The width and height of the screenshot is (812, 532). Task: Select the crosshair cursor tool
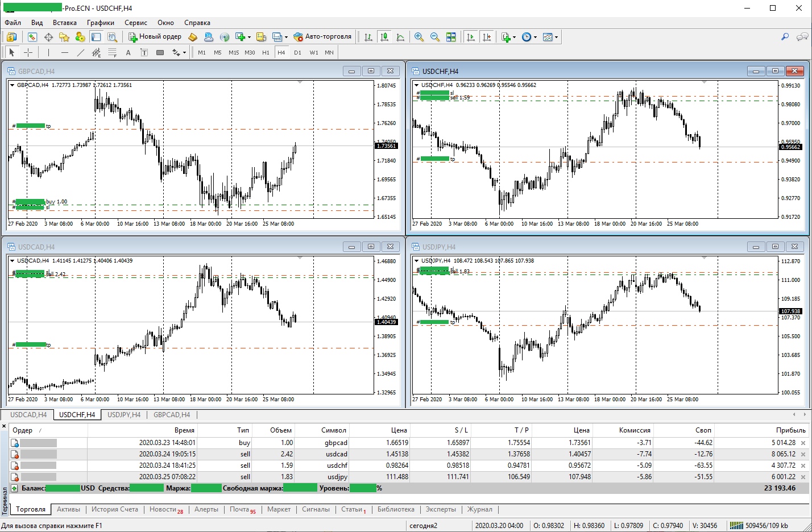28,52
